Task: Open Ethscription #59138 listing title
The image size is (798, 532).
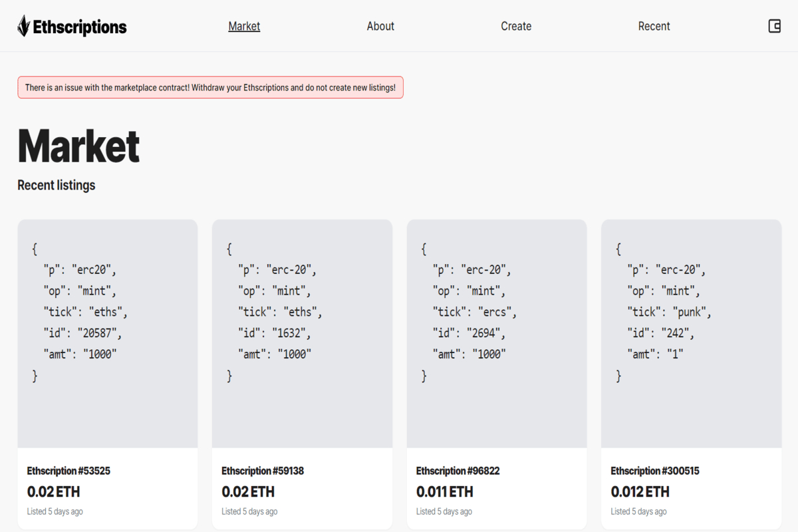Action: (x=263, y=471)
